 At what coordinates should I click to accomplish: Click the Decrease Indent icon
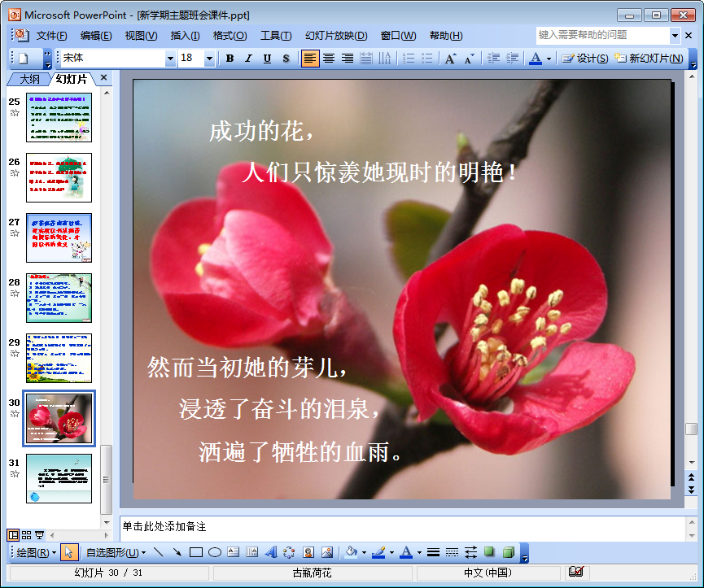point(493,59)
